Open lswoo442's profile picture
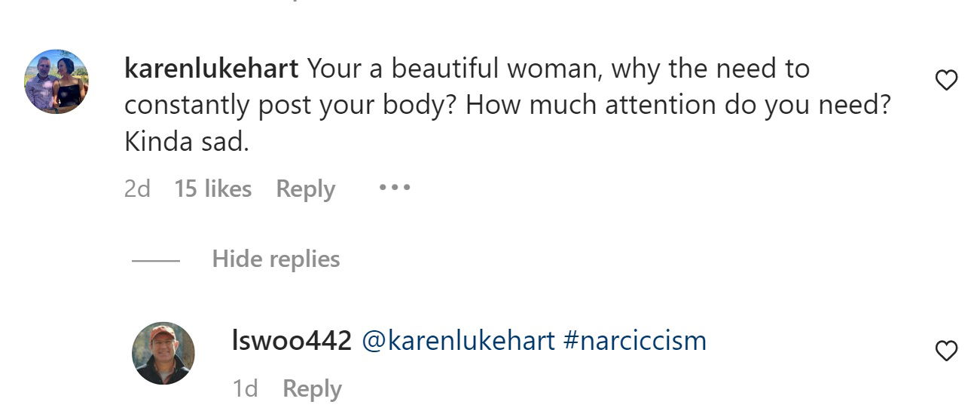This screenshot has height=414, width=980. [163, 354]
